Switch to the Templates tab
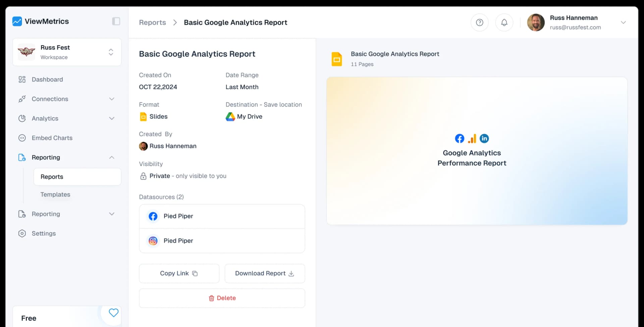This screenshot has width=644, height=327. pyautogui.click(x=55, y=194)
